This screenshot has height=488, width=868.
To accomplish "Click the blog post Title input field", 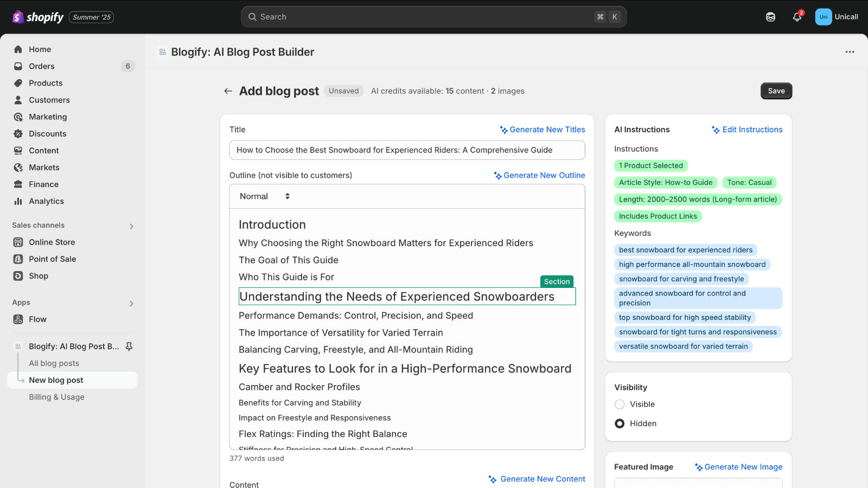I will pyautogui.click(x=407, y=150).
